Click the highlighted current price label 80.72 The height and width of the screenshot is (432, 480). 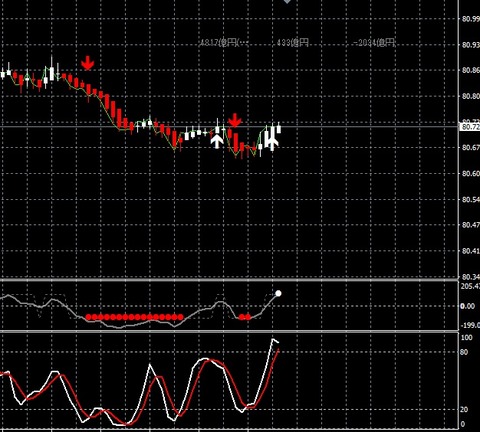click(470, 127)
